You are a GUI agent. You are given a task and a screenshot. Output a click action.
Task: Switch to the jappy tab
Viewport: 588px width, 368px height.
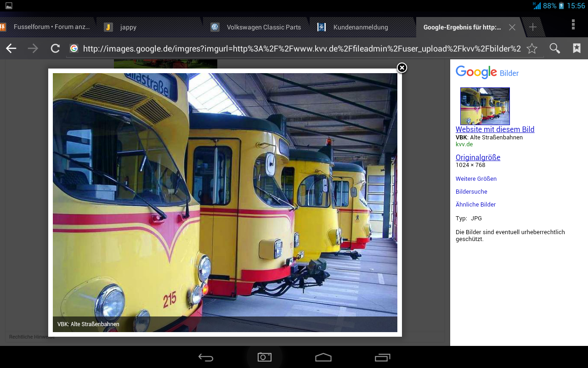[128, 27]
